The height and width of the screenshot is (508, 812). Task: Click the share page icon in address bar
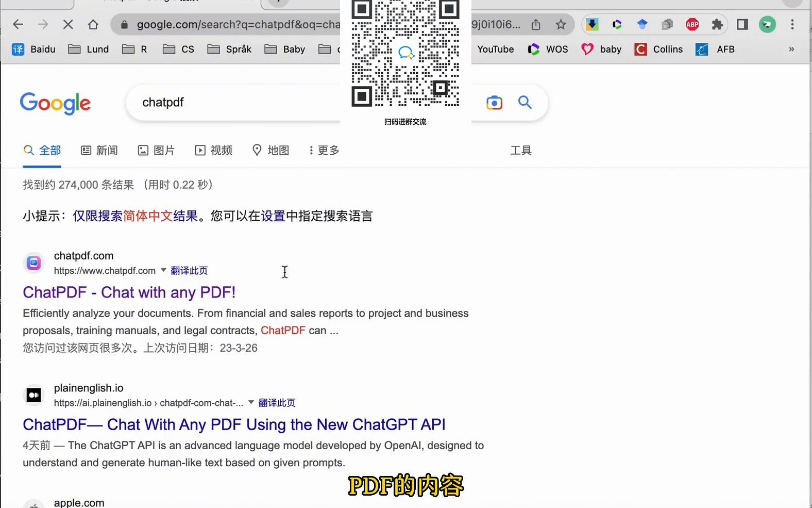point(536,24)
